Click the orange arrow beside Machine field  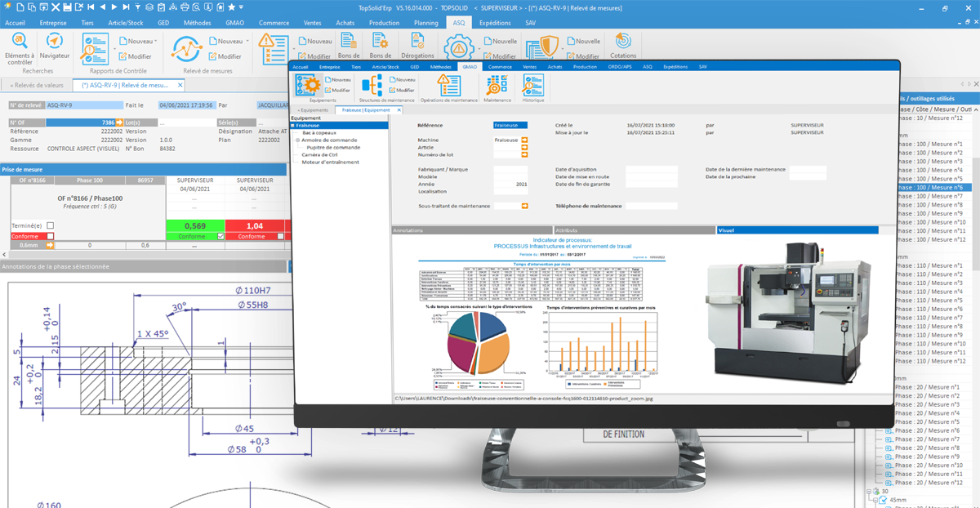[x=524, y=140]
